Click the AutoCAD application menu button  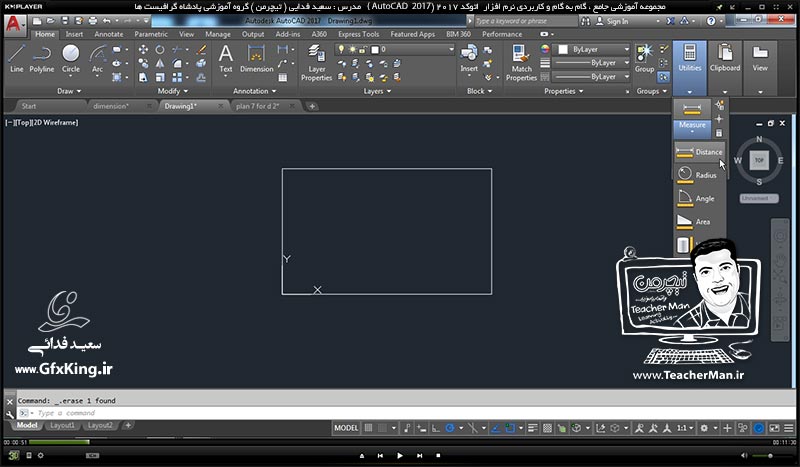14,24
